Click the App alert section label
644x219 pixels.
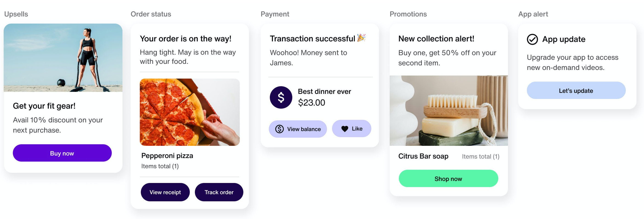[533, 14]
